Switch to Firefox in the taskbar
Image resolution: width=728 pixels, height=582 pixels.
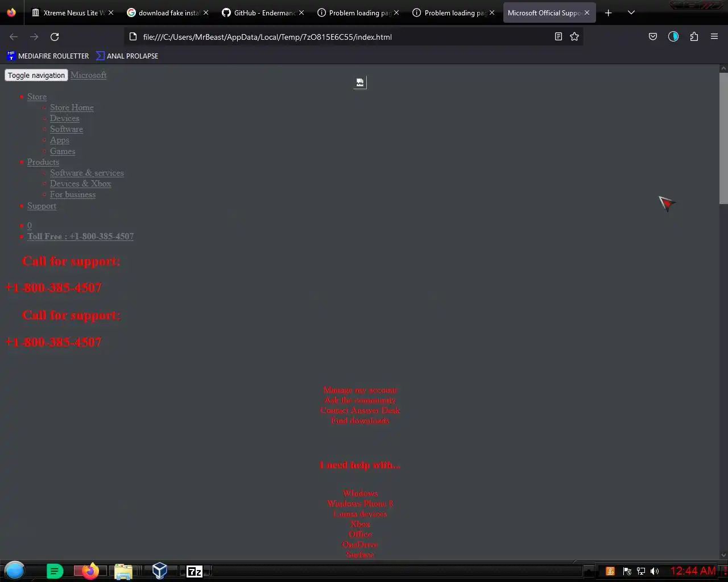(90, 571)
